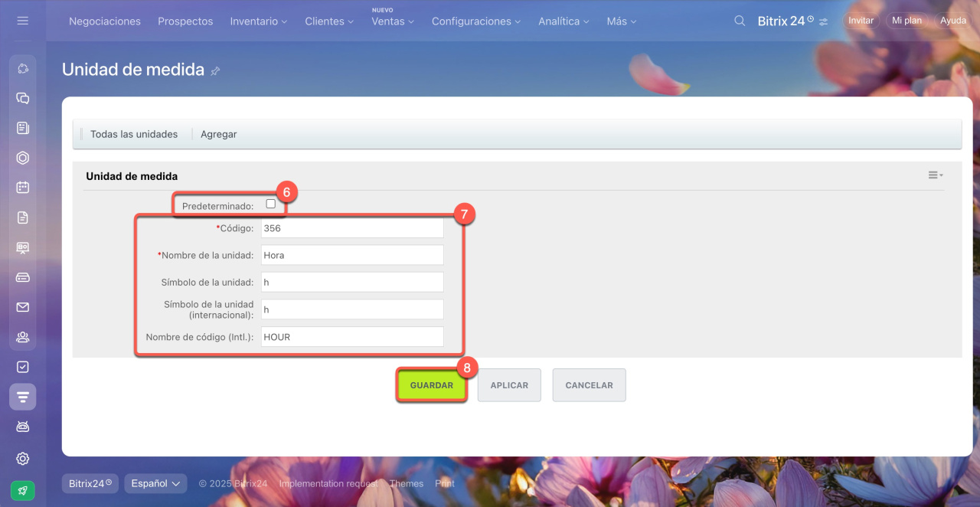Expand the Clientes menu

[x=329, y=21]
